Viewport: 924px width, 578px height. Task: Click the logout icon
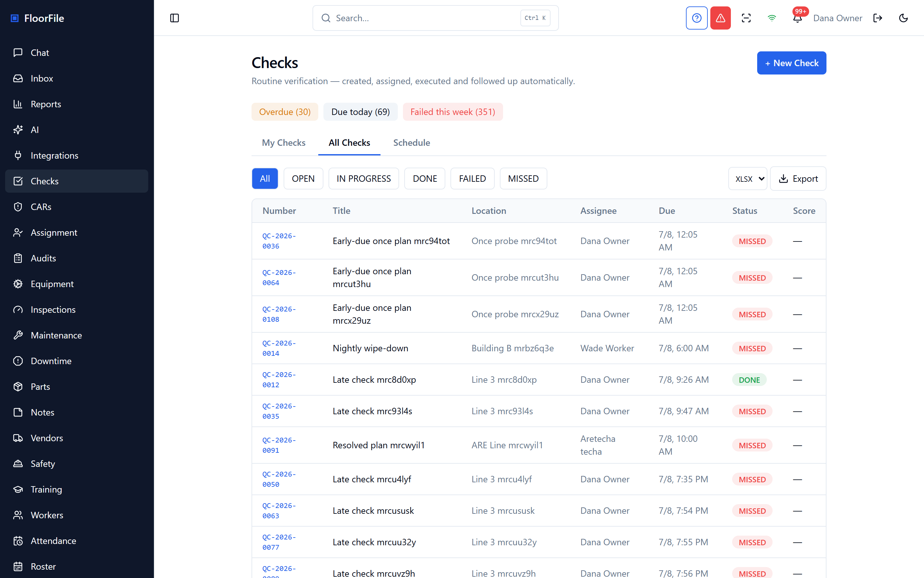point(878,18)
